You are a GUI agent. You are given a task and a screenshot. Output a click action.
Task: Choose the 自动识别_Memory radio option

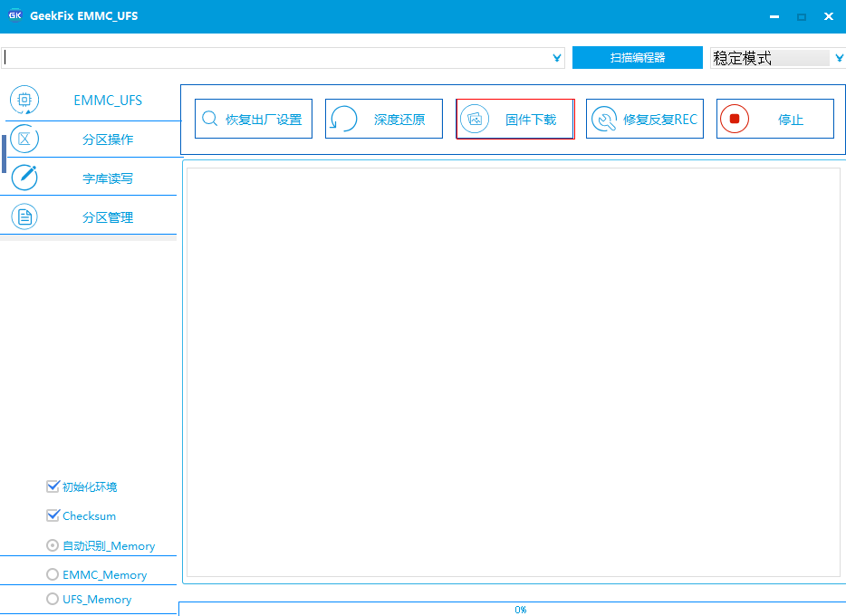coord(53,545)
